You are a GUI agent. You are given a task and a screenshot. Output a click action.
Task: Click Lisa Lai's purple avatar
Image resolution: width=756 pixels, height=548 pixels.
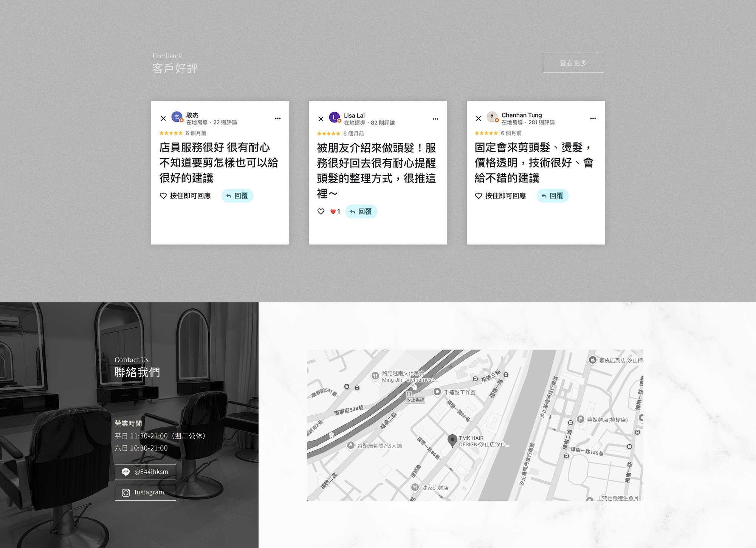(335, 118)
